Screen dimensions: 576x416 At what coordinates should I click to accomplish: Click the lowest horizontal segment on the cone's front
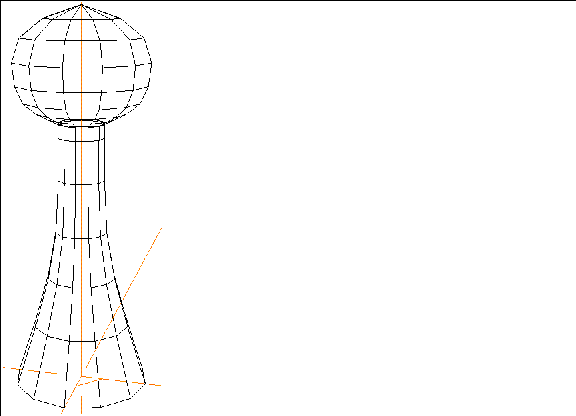pos(82,341)
